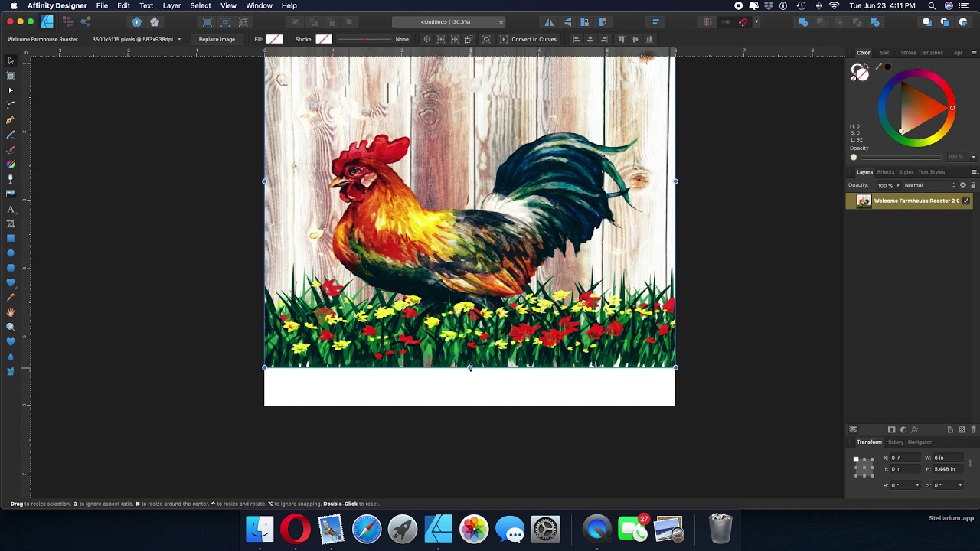Viewport: 980px width, 551px height.
Task: Click the Fill color swatch in the context bar
Action: tap(275, 39)
